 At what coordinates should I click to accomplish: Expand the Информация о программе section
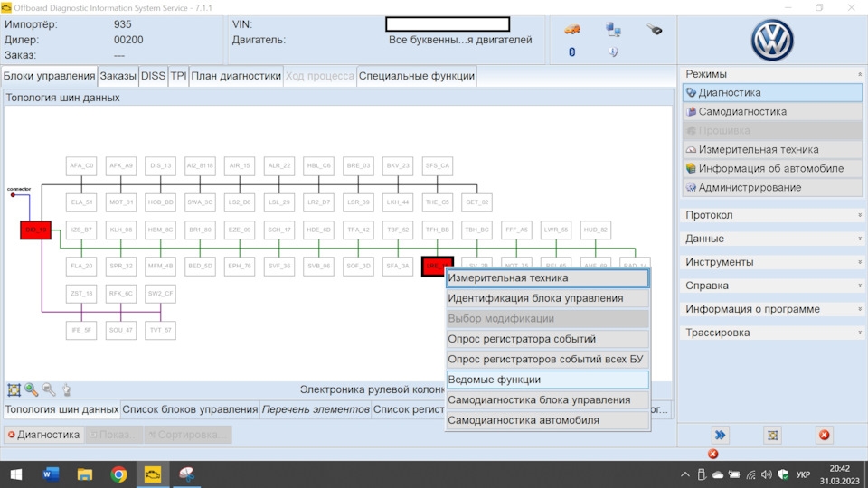[x=772, y=309]
